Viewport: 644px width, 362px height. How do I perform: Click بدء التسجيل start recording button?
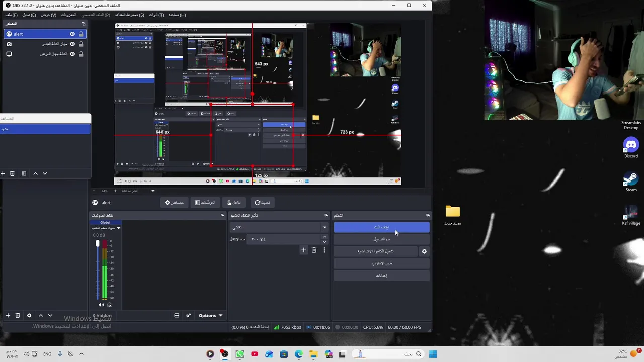pos(381,239)
